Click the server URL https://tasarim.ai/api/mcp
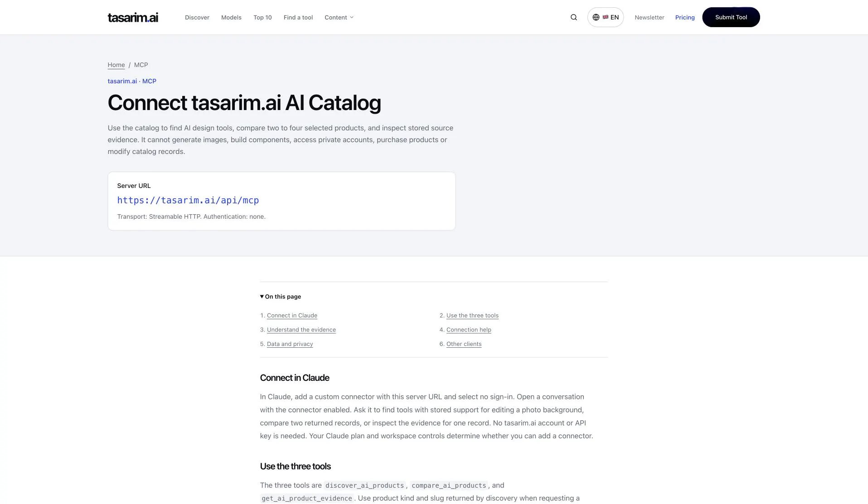This screenshot has width=868, height=504. [x=188, y=200]
